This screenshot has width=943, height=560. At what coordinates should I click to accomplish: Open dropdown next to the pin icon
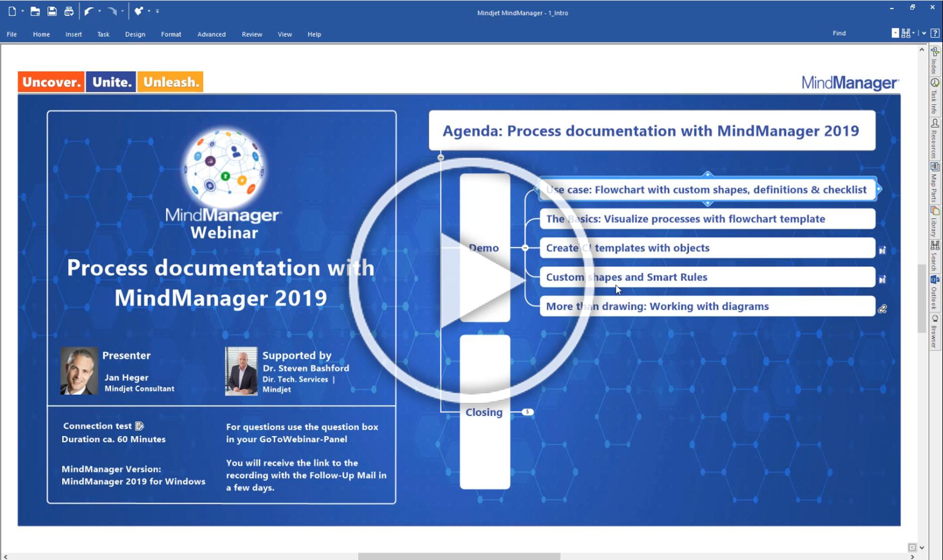(x=149, y=11)
